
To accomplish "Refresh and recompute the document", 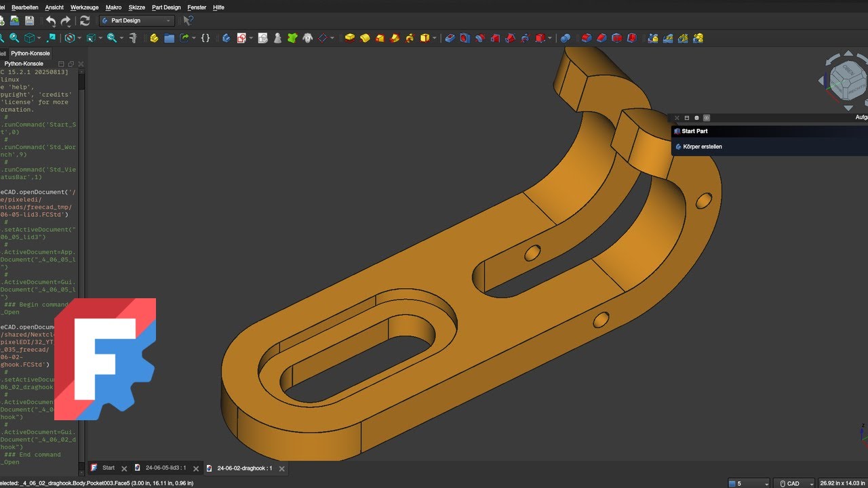I will [x=85, y=21].
